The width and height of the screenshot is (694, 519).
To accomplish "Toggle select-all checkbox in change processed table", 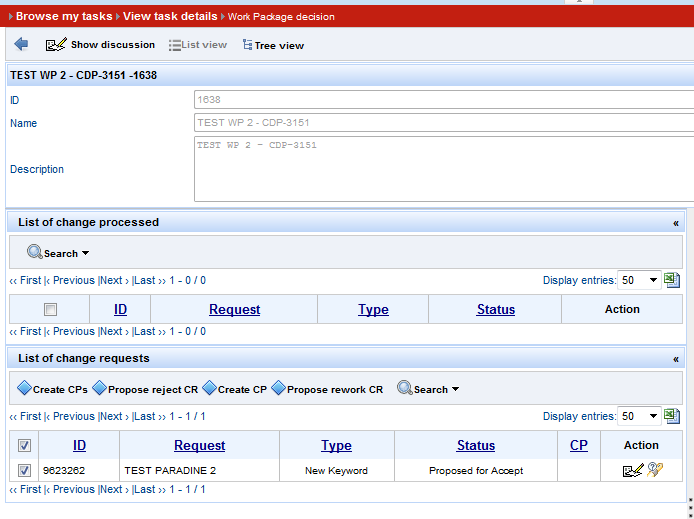I will coord(50,310).
